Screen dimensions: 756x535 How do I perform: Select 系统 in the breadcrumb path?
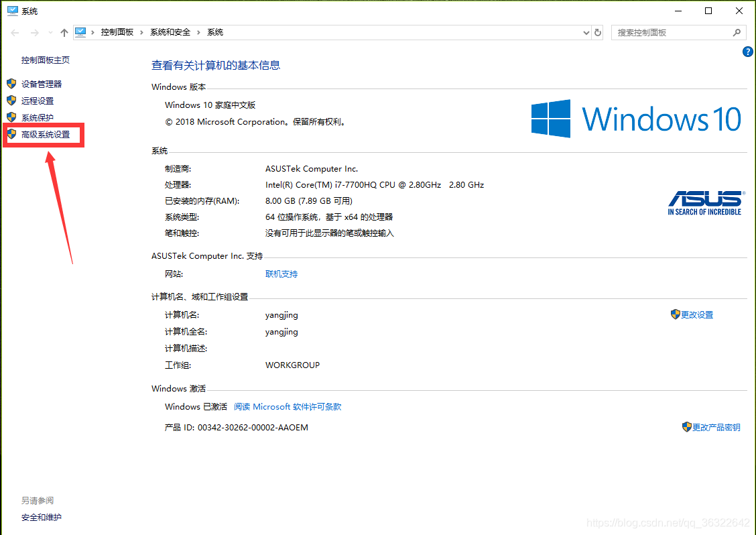(215, 32)
